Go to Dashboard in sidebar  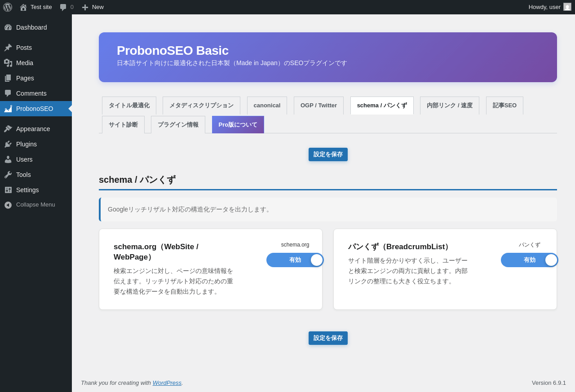click(31, 27)
